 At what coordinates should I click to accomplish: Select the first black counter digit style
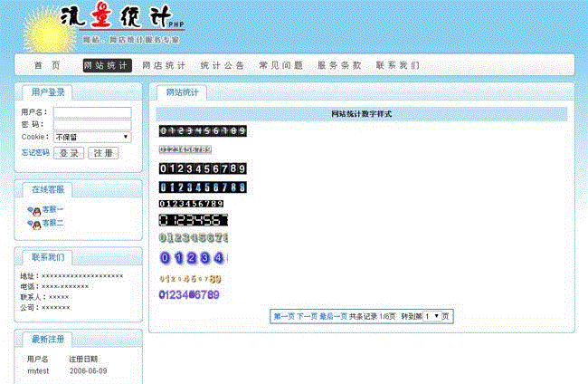203,131
